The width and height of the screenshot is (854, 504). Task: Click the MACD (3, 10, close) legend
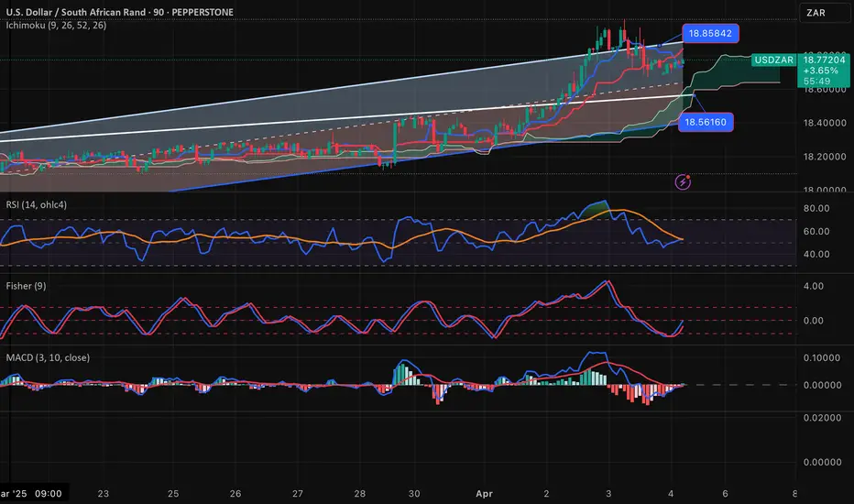pyautogui.click(x=48, y=357)
